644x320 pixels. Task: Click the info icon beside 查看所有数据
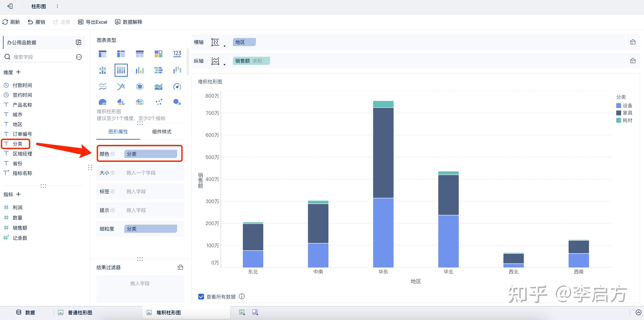(x=242, y=296)
